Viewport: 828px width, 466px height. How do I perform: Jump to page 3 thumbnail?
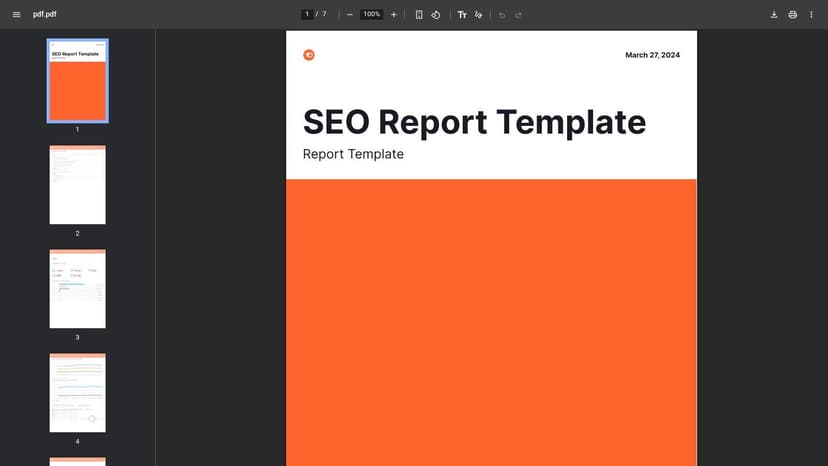click(x=78, y=289)
